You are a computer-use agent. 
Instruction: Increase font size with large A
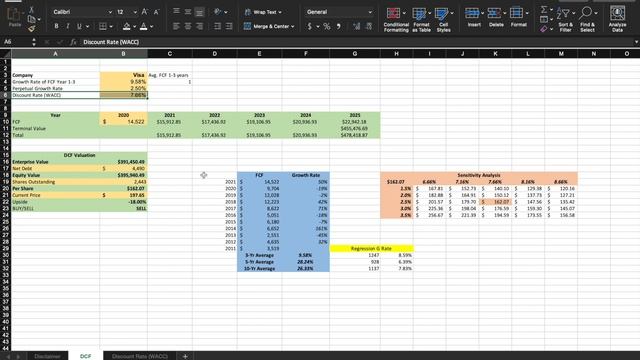coord(144,12)
